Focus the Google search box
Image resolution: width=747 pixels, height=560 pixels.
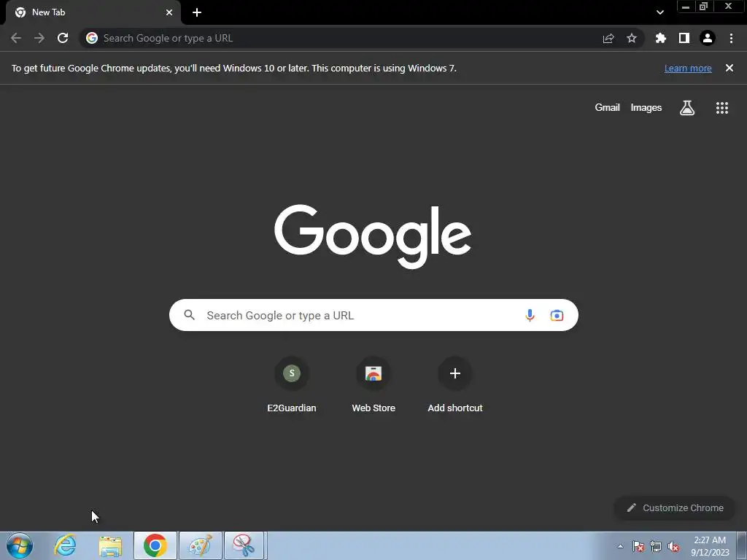coord(373,315)
